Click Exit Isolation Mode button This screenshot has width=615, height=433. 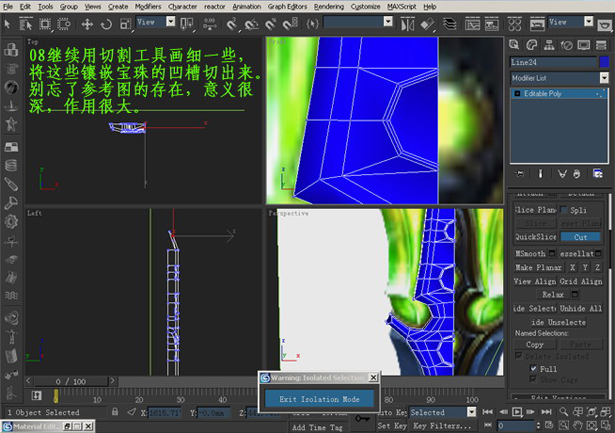pyautogui.click(x=319, y=399)
